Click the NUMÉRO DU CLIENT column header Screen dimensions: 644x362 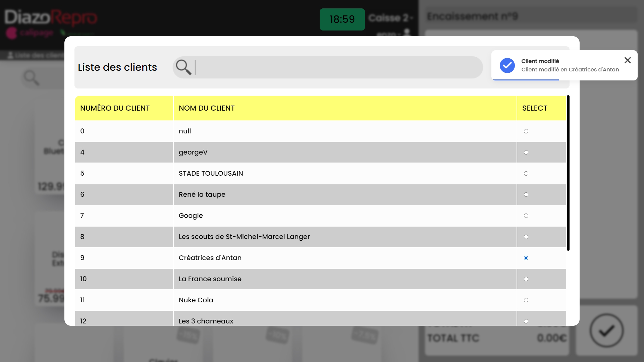tap(115, 108)
